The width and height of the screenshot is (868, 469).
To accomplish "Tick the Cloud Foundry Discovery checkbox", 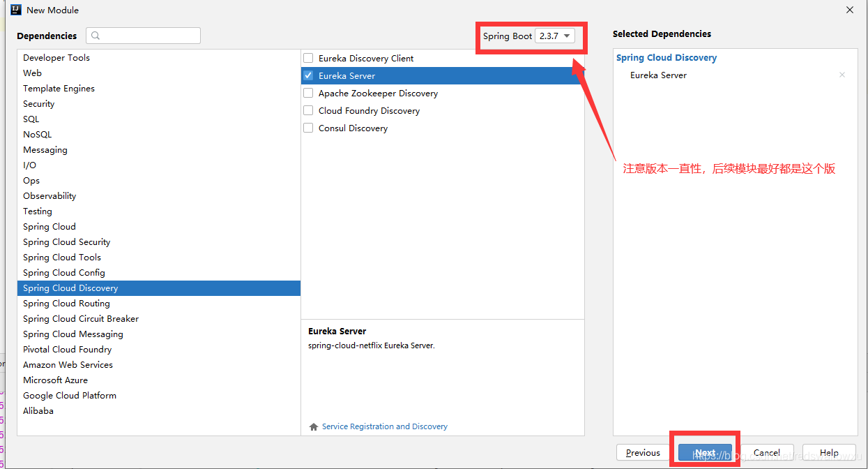I will 308,110.
